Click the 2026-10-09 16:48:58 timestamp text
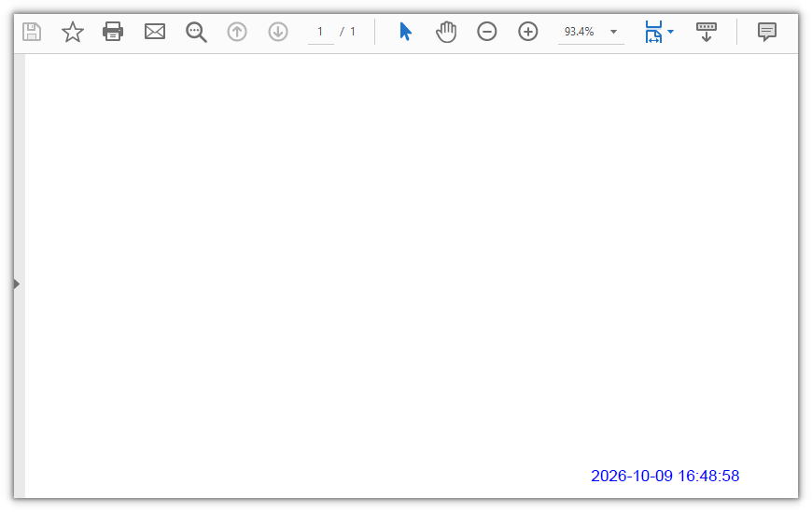Screen dimensions: 812x512 pos(665,476)
